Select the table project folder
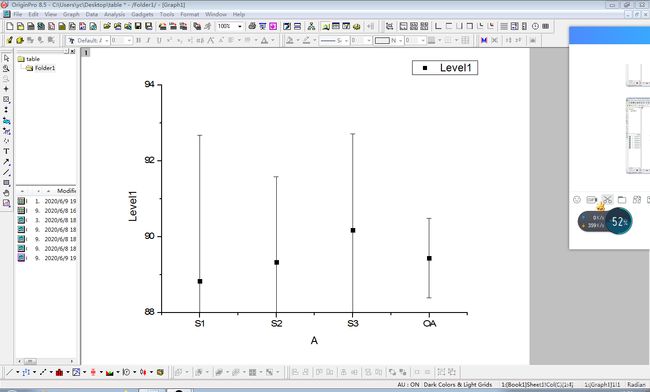650x392 pixels. coord(29,59)
